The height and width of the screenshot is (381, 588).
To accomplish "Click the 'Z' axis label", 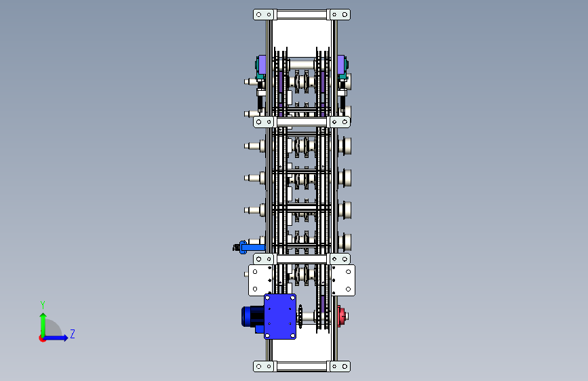I will (x=73, y=334).
